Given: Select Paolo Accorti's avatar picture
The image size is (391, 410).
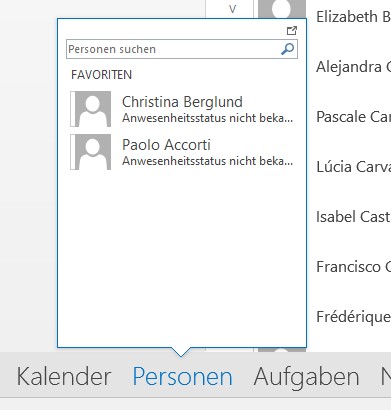Looking at the screenshot, I should (x=91, y=152).
